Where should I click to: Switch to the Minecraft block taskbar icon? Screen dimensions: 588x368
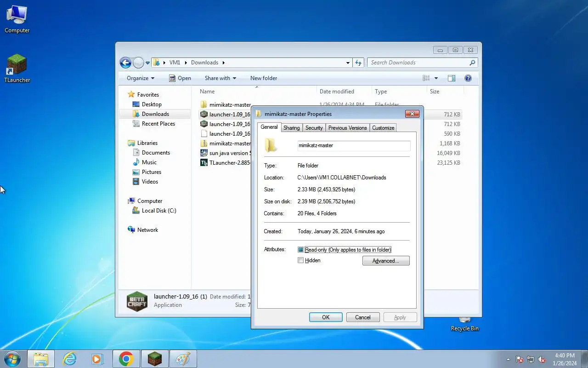(x=154, y=359)
